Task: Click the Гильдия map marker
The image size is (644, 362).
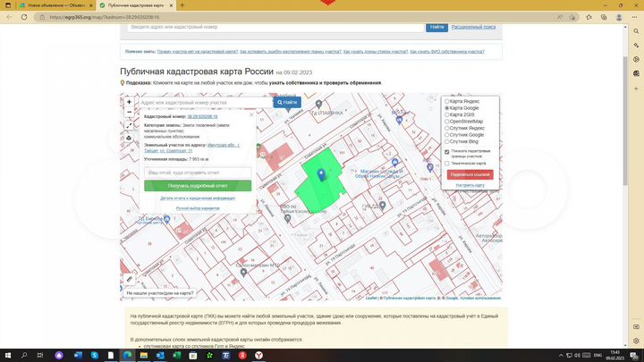Action: pos(383,206)
